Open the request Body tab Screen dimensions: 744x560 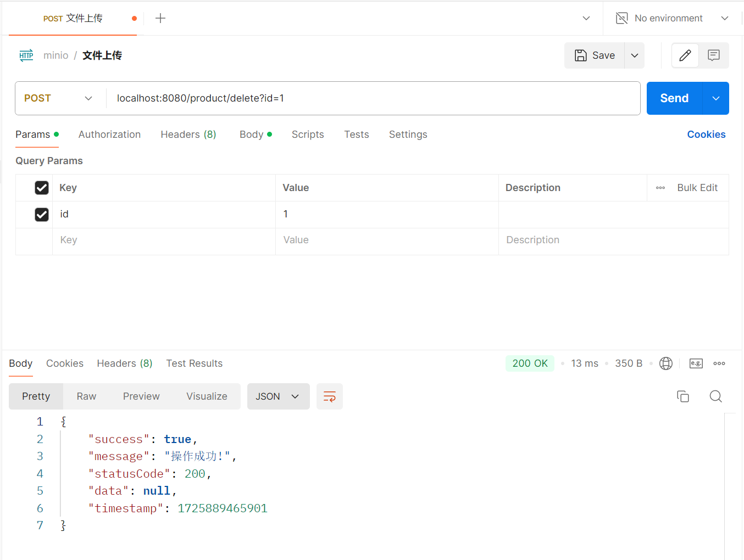click(256, 135)
